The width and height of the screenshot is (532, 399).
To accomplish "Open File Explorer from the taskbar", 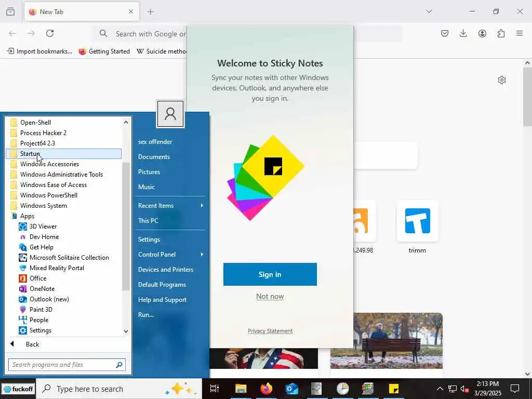I will (241, 389).
